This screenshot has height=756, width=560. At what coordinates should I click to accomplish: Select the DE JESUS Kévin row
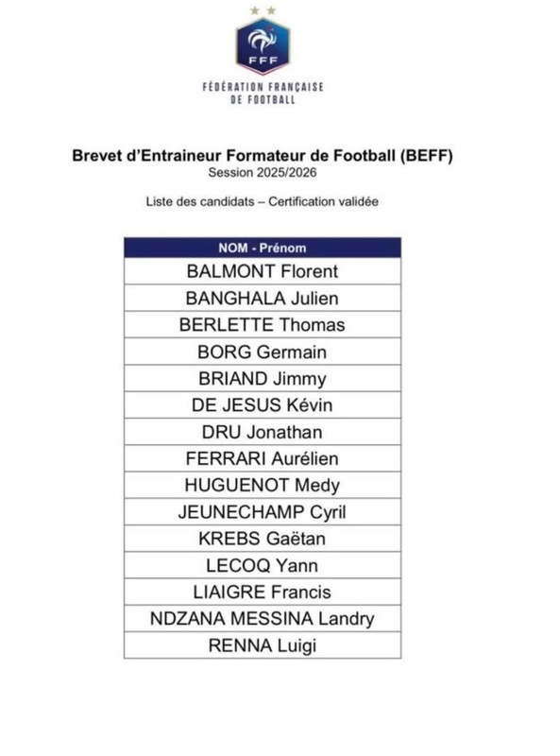click(x=263, y=404)
